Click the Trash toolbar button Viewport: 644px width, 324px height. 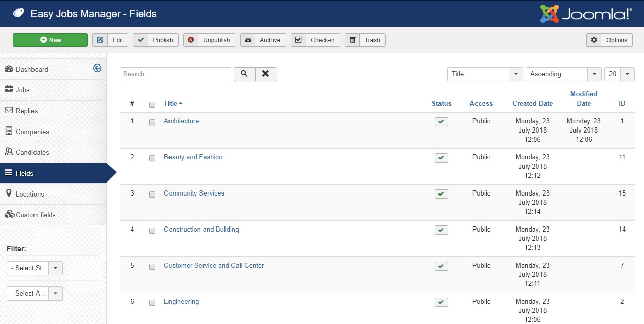coord(365,40)
